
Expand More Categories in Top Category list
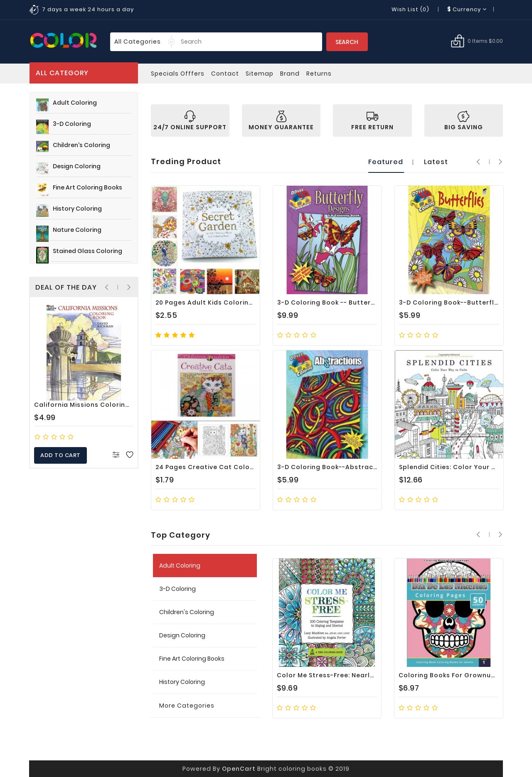point(187,706)
